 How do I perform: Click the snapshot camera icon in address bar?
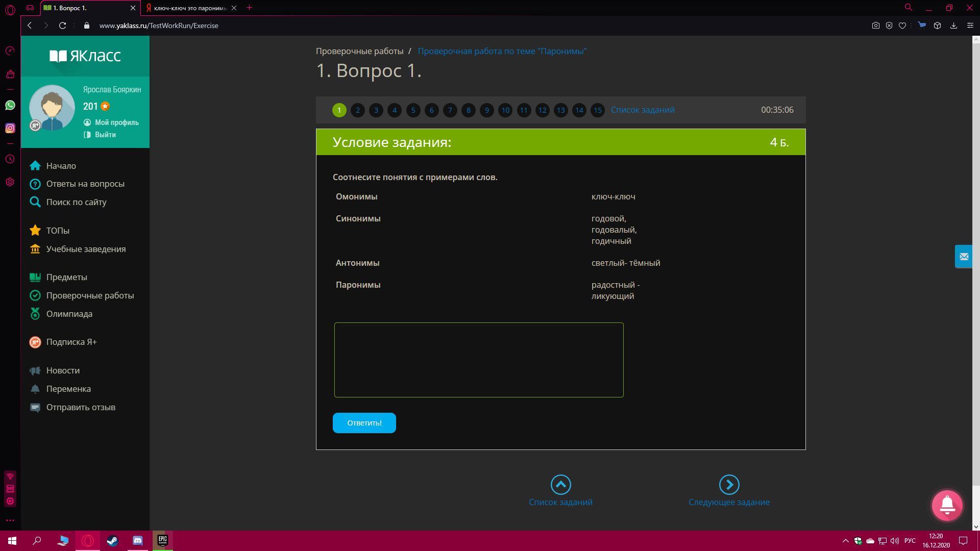click(875, 26)
